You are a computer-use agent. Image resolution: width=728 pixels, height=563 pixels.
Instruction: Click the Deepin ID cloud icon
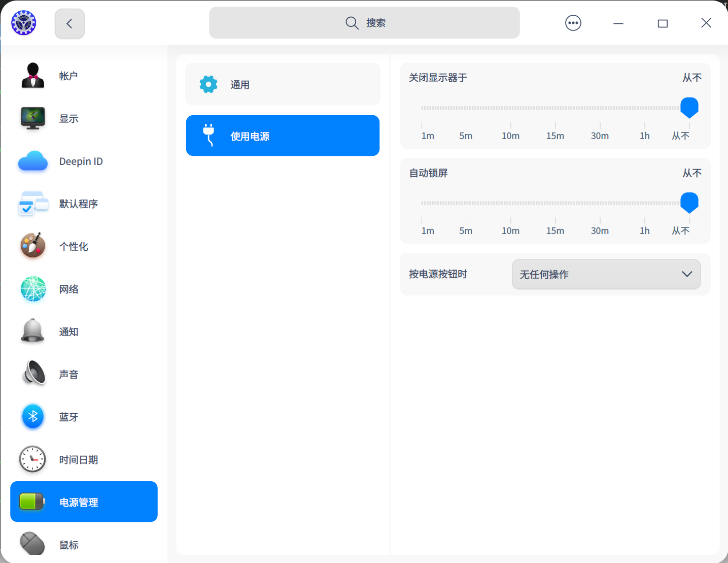coord(33,161)
